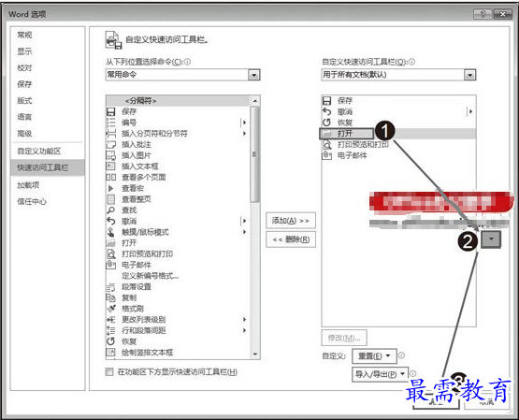
Task: Open the 常用命令 commands dropdown
Action: click(253, 75)
